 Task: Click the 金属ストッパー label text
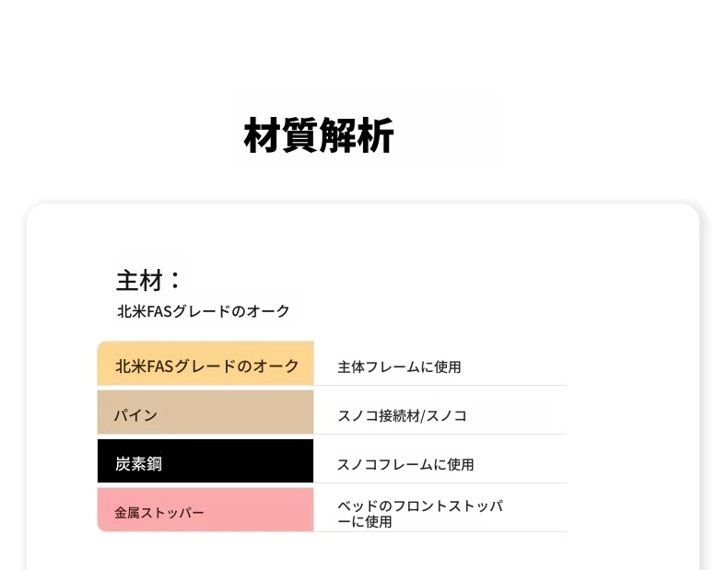coord(159,513)
